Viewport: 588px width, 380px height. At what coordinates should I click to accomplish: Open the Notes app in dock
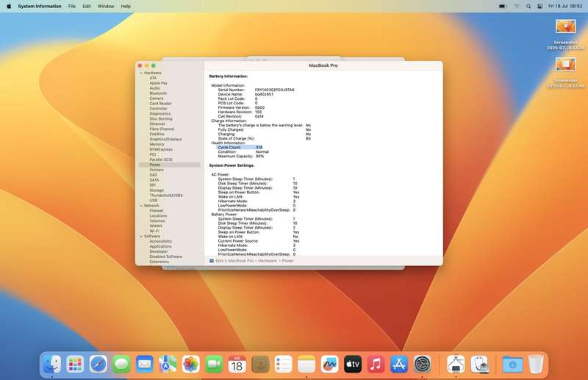click(x=306, y=364)
